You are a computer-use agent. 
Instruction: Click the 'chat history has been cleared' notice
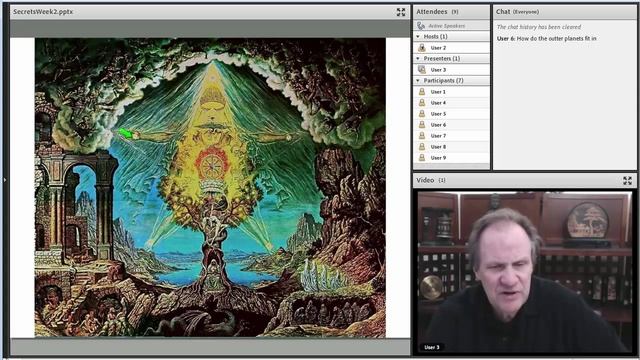click(539, 27)
